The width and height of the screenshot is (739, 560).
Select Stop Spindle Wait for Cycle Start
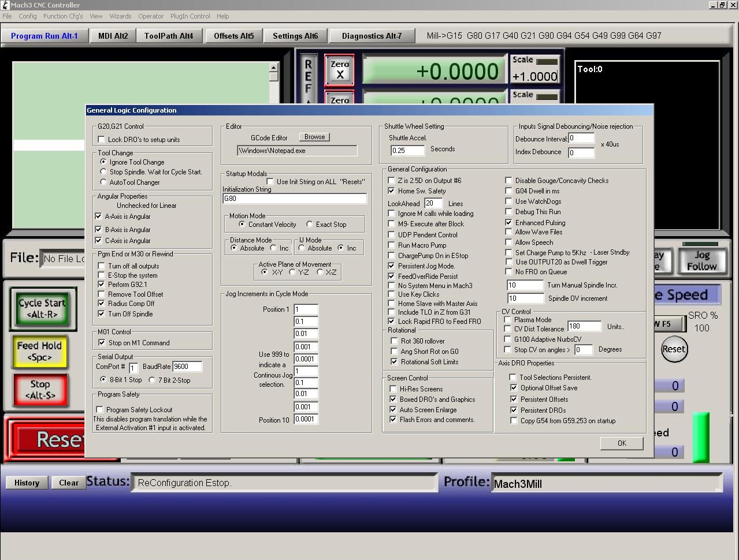pyautogui.click(x=103, y=171)
